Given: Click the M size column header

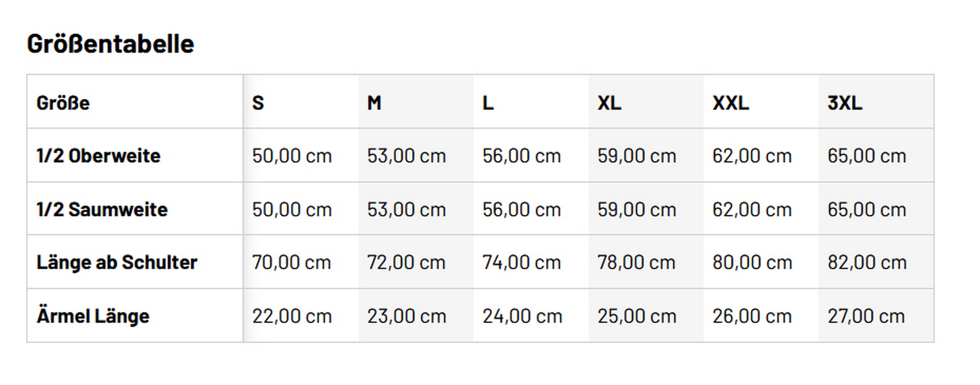Looking at the screenshot, I should [x=374, y=103].
